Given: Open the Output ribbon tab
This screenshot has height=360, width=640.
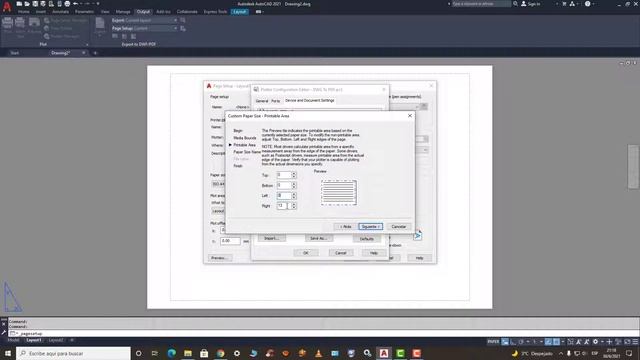Looking at the screenshot, I should click(143, 12).
